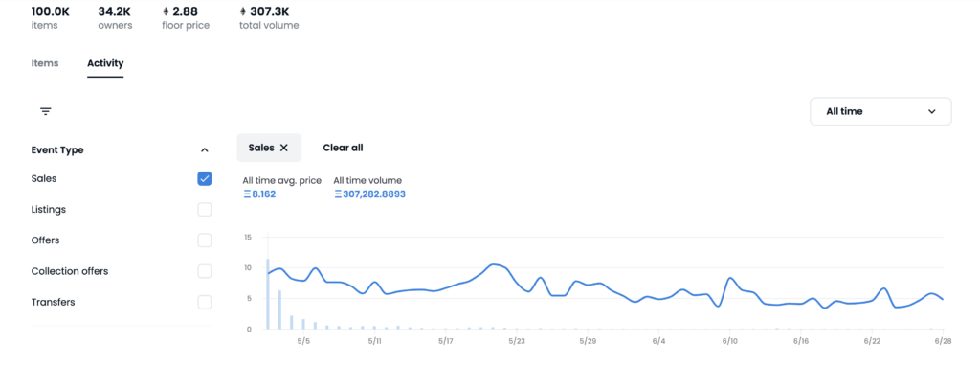980x366 pixels.
Task: Click the Ethereum icon beside floor price
Action: (x=166, y=11)
